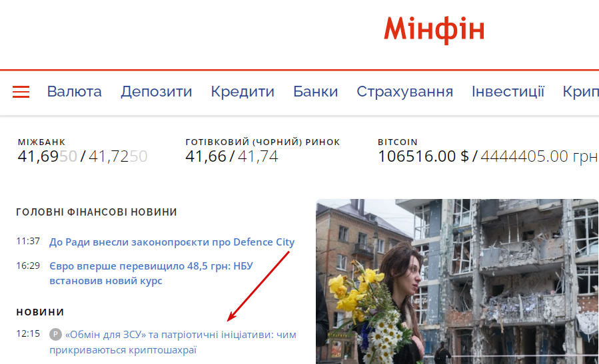Open the news about Євро перевищило 48,5 грн
The image size is (599, 364).
(x=151, y=273)
